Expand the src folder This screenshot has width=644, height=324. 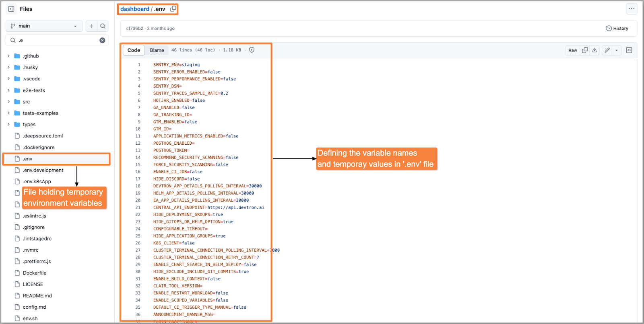click(x=8, y=102)
